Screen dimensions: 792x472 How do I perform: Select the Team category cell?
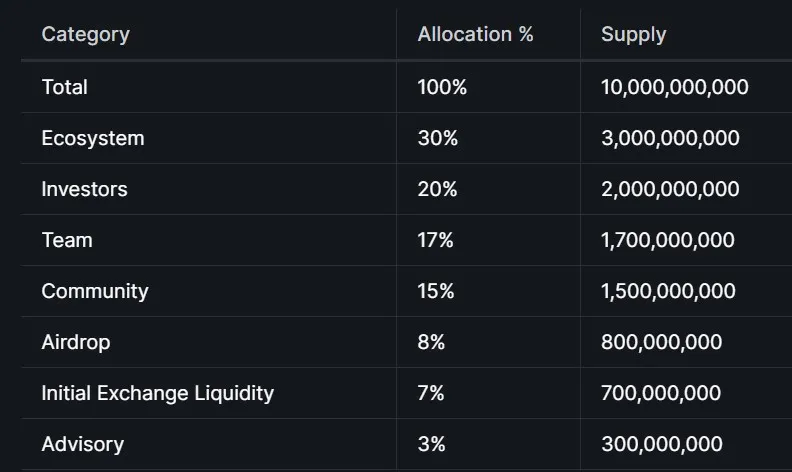(66, 240)
